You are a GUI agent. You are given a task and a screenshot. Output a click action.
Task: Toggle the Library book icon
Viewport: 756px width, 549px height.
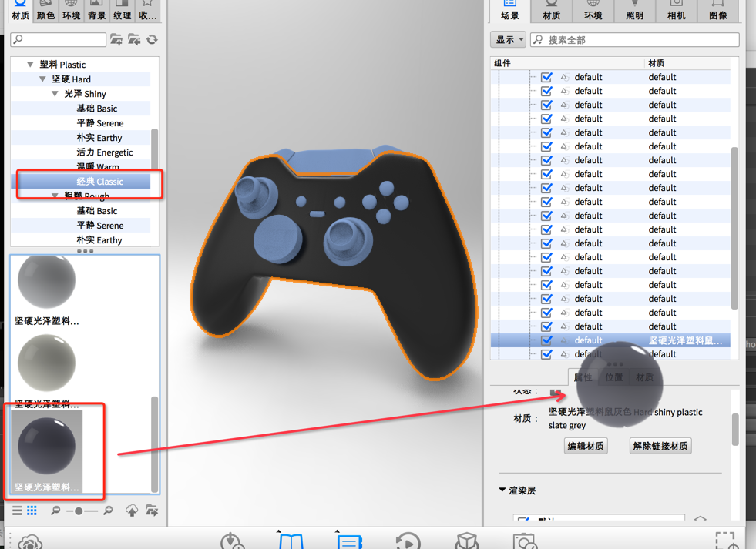tap(291, 541)
